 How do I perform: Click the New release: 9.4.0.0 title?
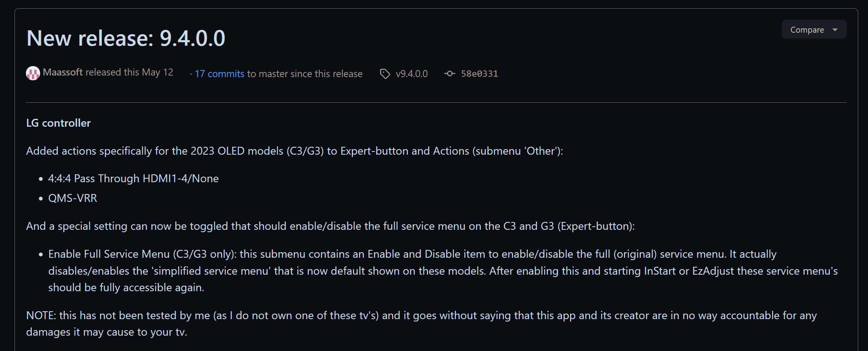pos(126,38)
